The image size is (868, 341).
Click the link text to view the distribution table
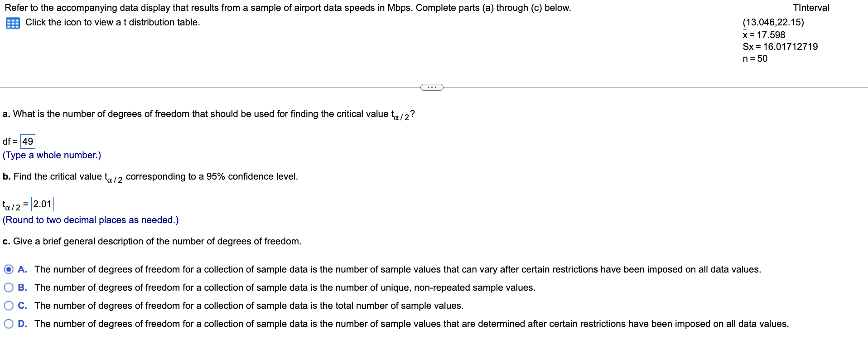tap(112, 22)
